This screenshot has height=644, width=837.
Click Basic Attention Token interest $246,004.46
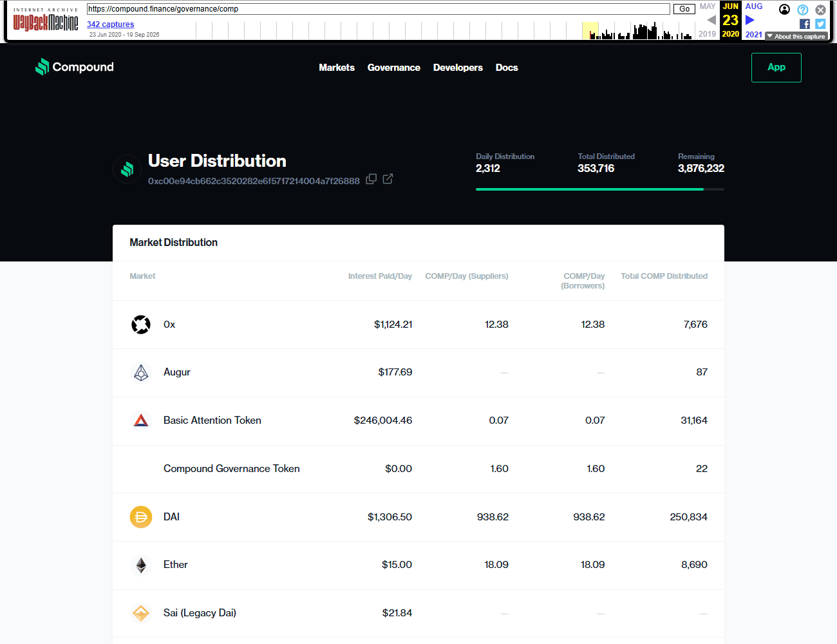pos(383,421)
